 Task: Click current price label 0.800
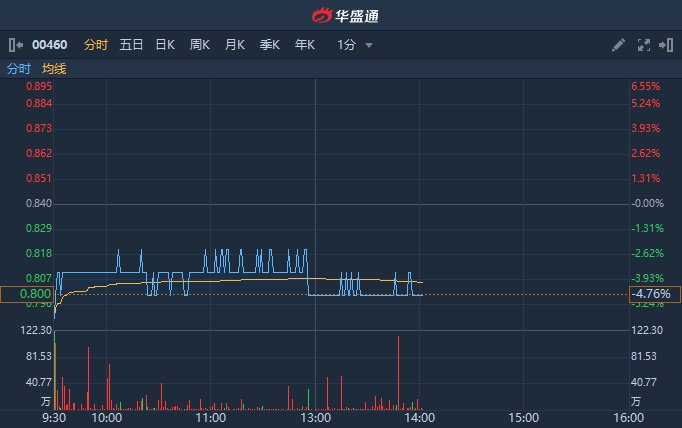(27, 294)
